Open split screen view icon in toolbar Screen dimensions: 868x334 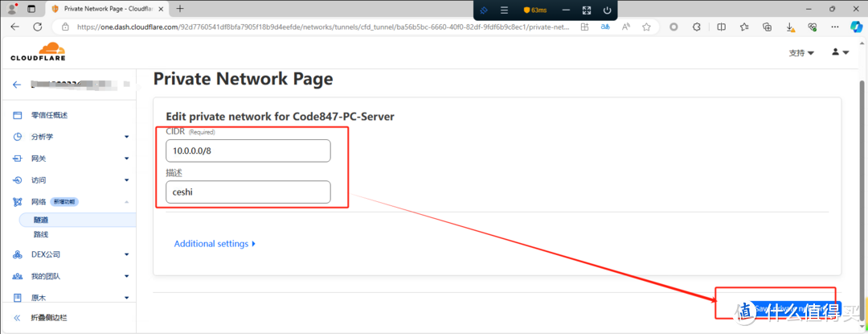721,27
